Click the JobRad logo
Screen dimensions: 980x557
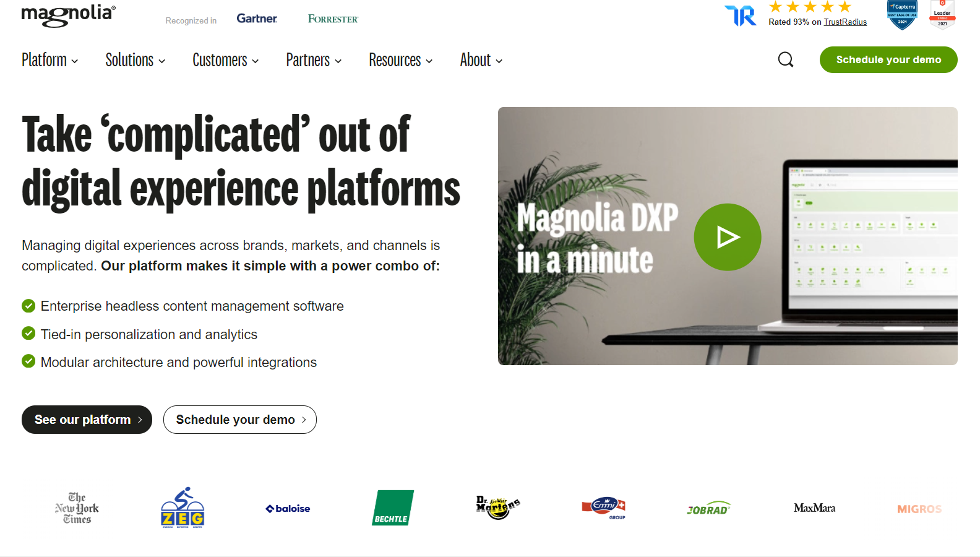[709, 508]
